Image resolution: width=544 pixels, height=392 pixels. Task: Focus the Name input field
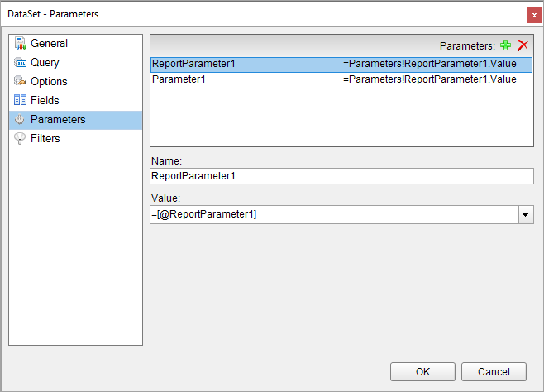point(341,176)
